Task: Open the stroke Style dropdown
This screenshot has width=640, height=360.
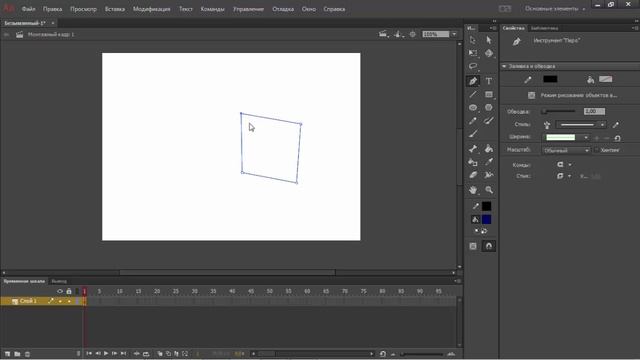Action: [581, 124]
